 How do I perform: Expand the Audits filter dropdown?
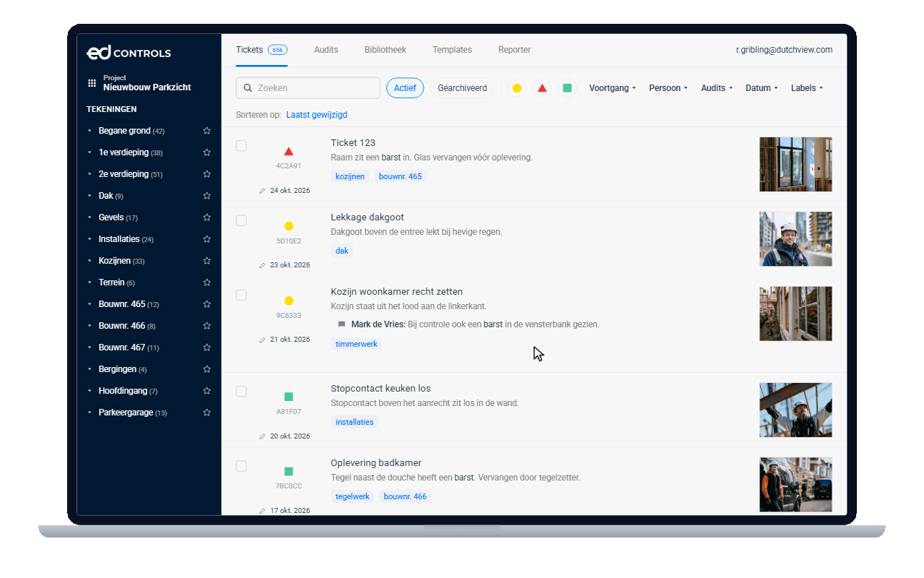(x=717, y=88)
